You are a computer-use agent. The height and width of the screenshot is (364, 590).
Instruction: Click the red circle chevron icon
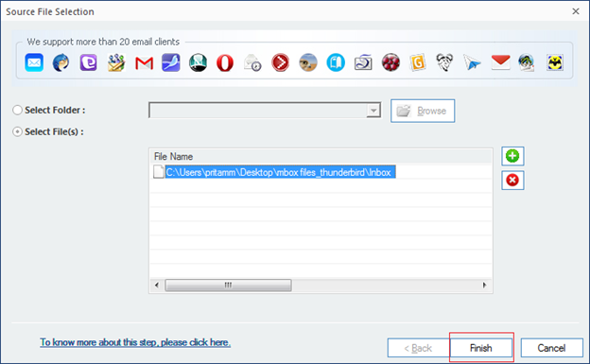pyautogui.click(x=280, y=62)
